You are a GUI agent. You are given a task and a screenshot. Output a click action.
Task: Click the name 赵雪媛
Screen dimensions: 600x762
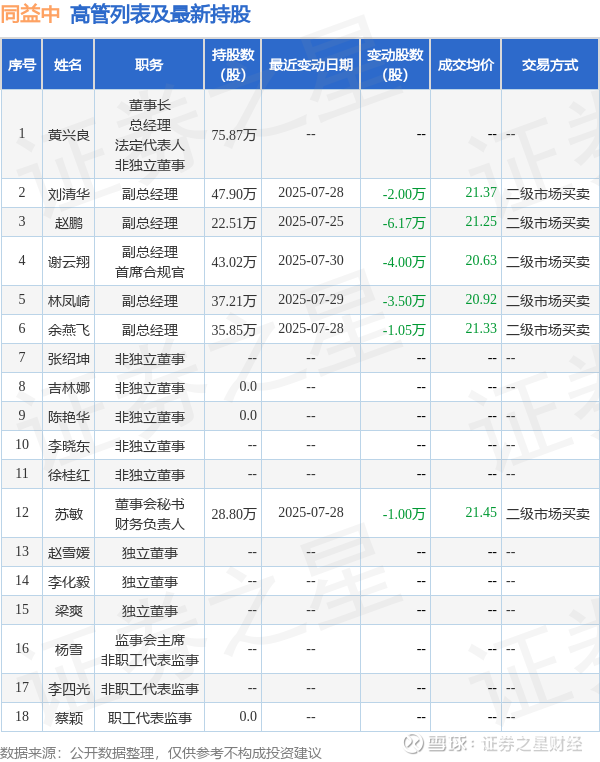click(x=69, y=553)
